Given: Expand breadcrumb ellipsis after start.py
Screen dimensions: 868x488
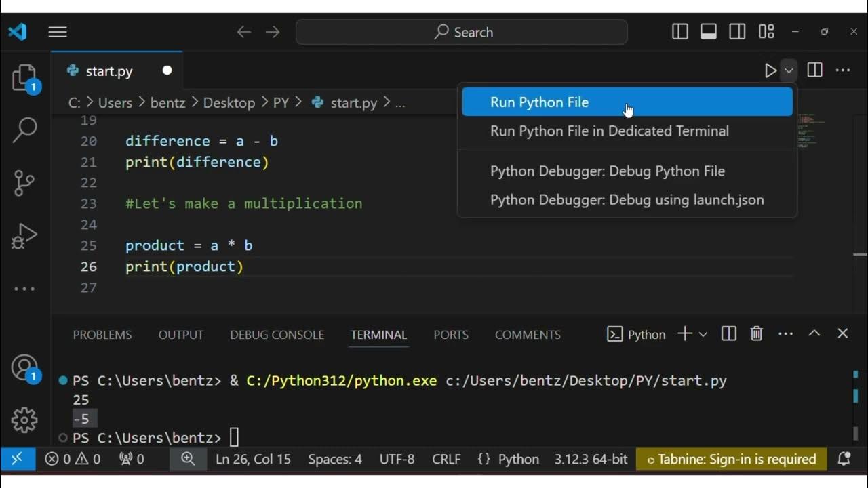Looking at the screenshot, I should (400, 103).
